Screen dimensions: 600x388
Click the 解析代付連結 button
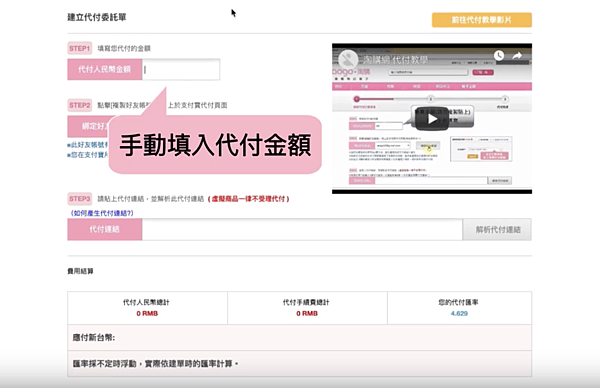click(497, 230)
